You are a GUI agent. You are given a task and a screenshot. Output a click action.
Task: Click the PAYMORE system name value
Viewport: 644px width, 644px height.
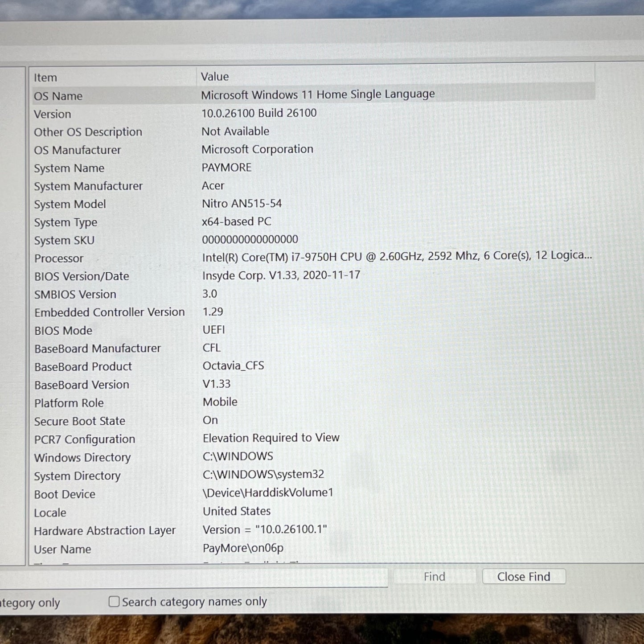[226, 168]
